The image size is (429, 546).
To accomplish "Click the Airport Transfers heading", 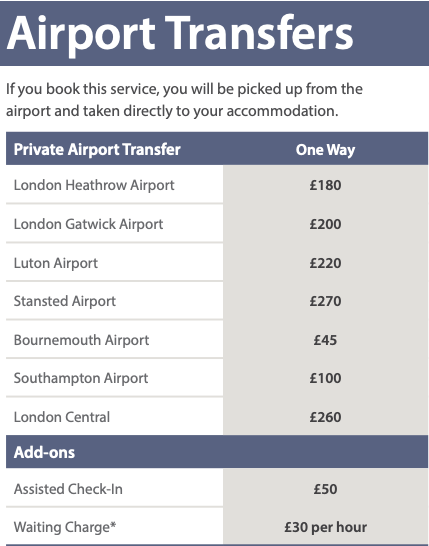I will click(180, 34).
